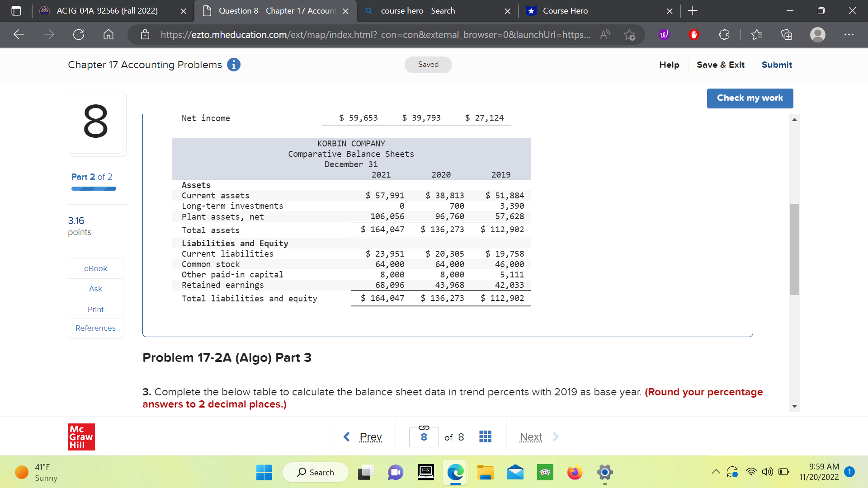868x488 pixels.
Task: Open the eBook link in the sidebar
Action: [95, 268]
